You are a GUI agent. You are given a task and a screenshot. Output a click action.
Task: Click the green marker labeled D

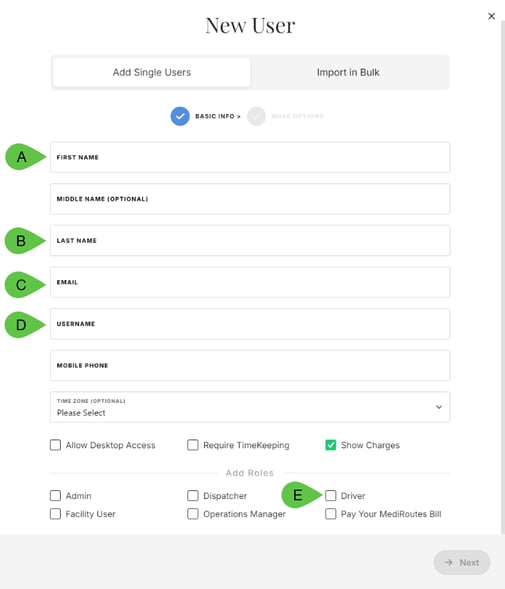(x=25, y=325)
